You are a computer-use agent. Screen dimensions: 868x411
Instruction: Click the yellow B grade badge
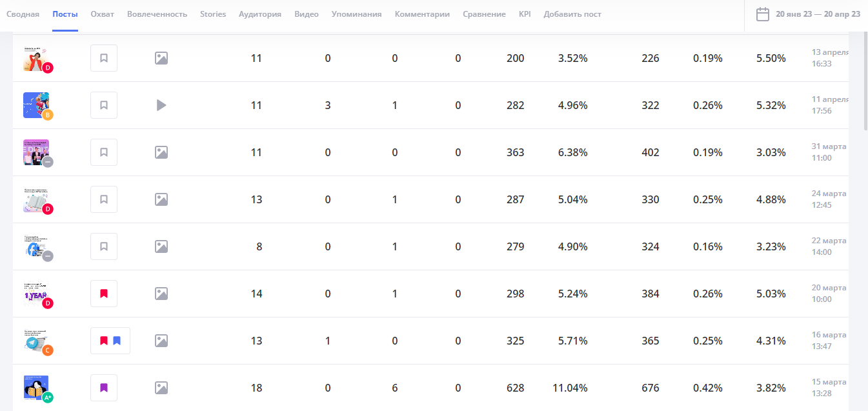[x=48, y=115]
